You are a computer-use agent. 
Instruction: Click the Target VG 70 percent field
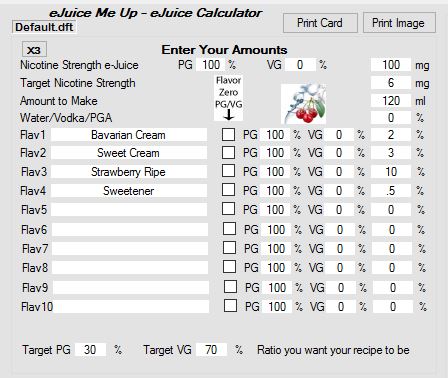click(x=211, y=350)
